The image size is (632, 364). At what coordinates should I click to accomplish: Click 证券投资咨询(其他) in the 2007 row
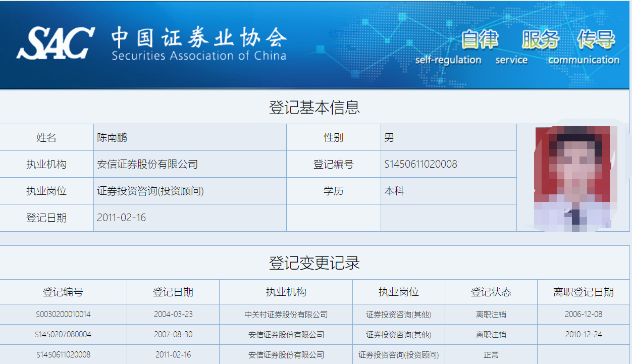(399, 334)
